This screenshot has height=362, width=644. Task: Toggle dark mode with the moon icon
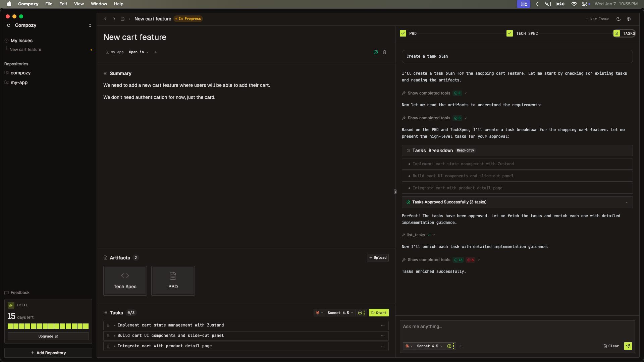tap(619, 19)
